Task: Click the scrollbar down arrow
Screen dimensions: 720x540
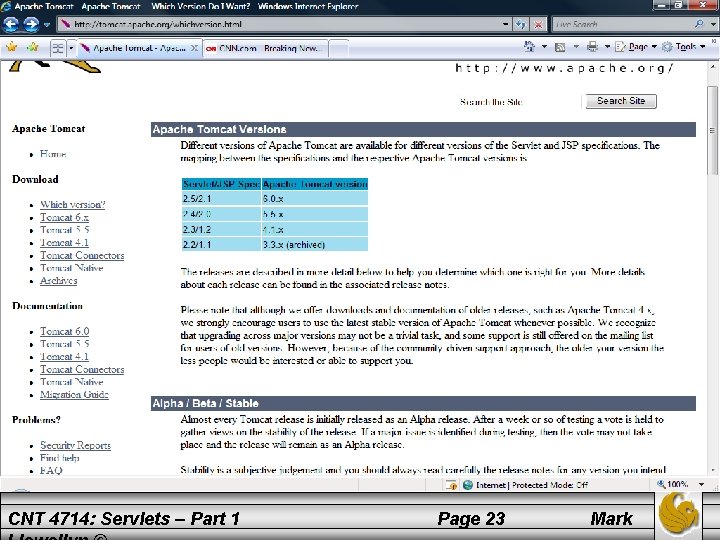Action: click(713, 470)
